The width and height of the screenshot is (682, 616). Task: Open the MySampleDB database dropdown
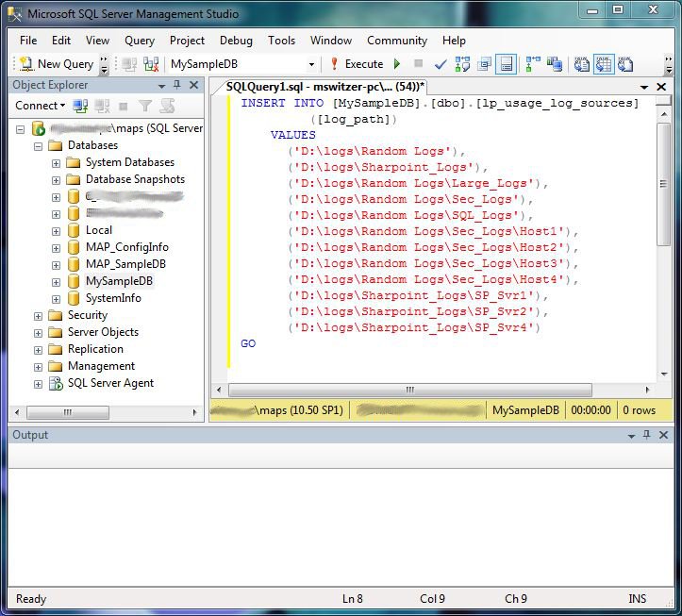[311, 64]
